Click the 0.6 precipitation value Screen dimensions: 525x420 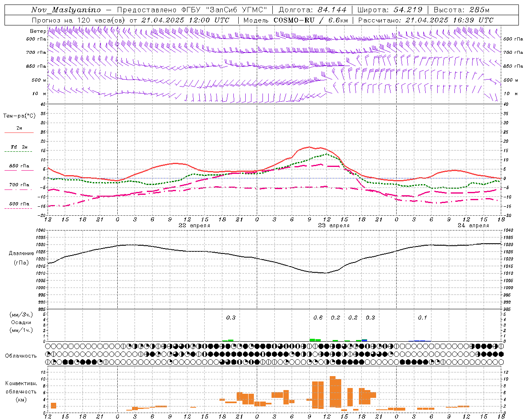point(318,317)
